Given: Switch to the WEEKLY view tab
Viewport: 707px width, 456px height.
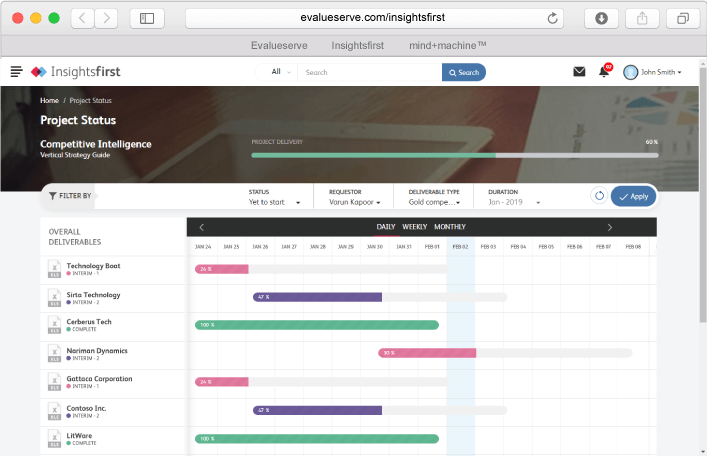Looking at the screenshot, I should pyautogui.click(x=414, y=227).
